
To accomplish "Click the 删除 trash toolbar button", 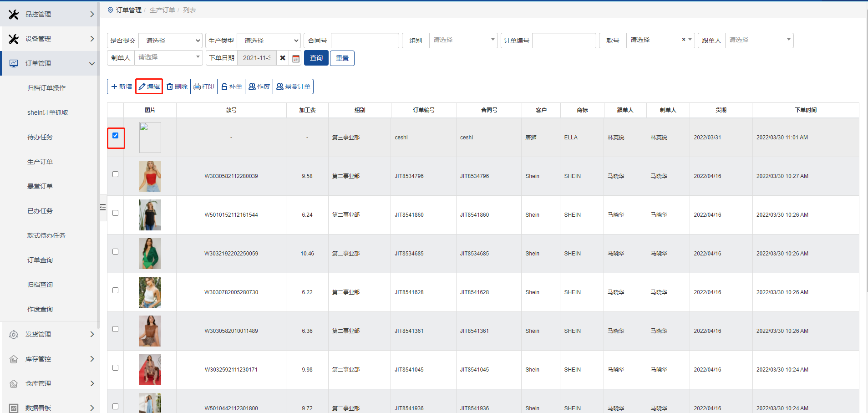I will pos(177,87).
